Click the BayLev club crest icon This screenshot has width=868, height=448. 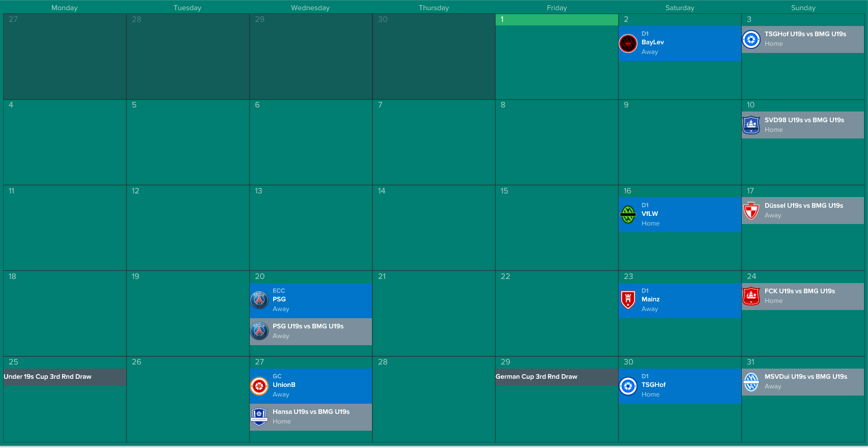[628, 44]
